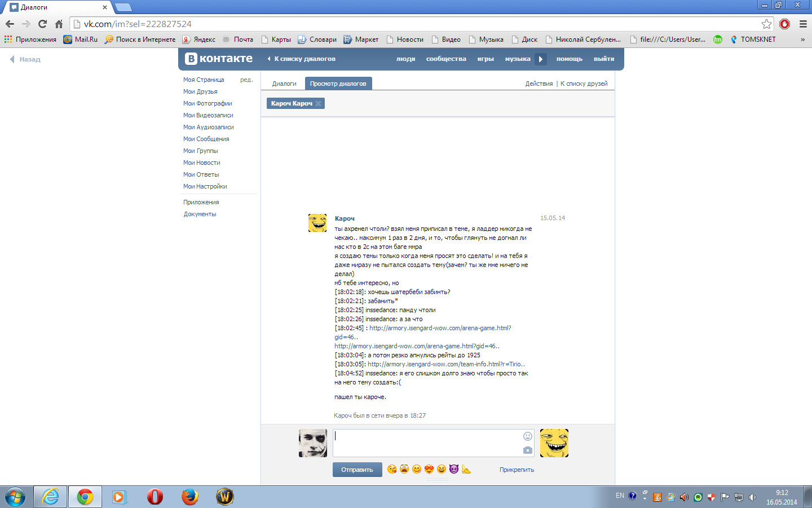Expand hidden bookmarks chevron
This screenshot has height=508, width=812.
pyautogui.click(x=802, y=40)
